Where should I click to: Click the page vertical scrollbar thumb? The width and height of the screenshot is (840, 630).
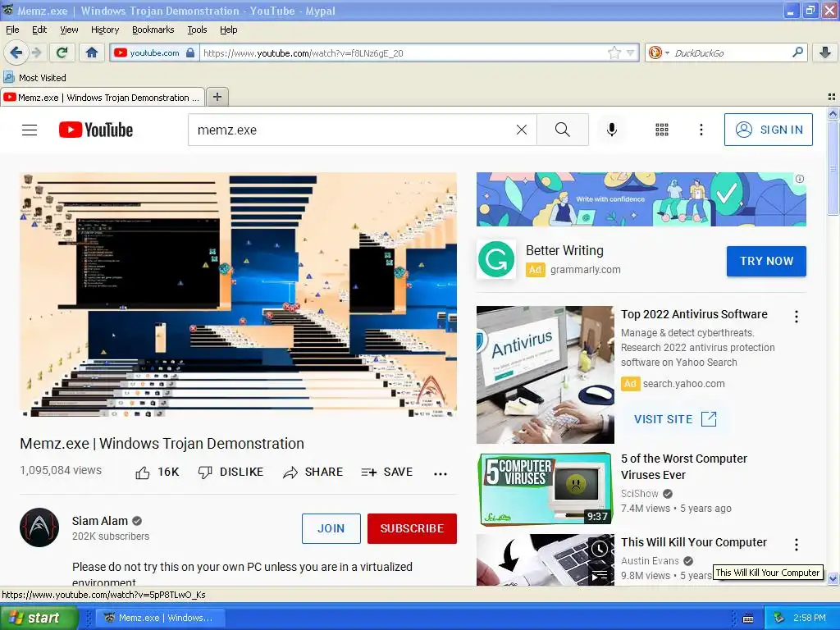click(833, 167)
